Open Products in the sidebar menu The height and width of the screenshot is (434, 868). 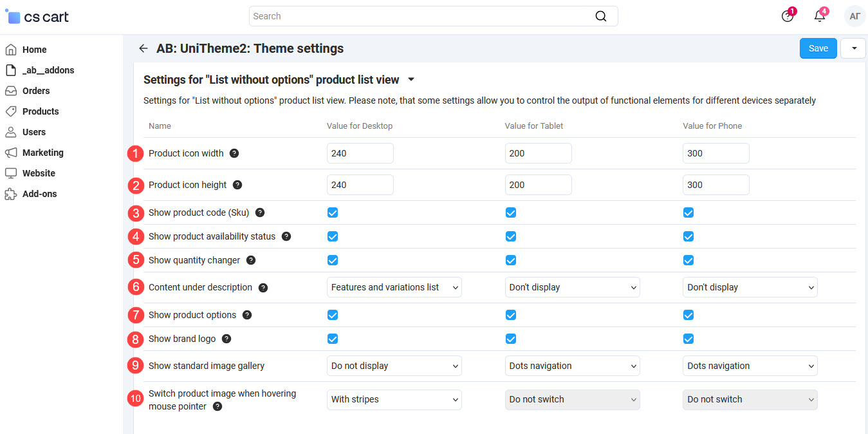point(40,111)
